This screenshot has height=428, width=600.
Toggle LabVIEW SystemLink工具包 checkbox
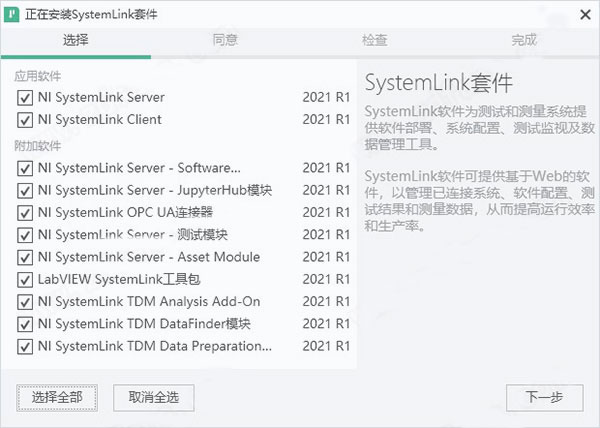click(x=25, y=280)
